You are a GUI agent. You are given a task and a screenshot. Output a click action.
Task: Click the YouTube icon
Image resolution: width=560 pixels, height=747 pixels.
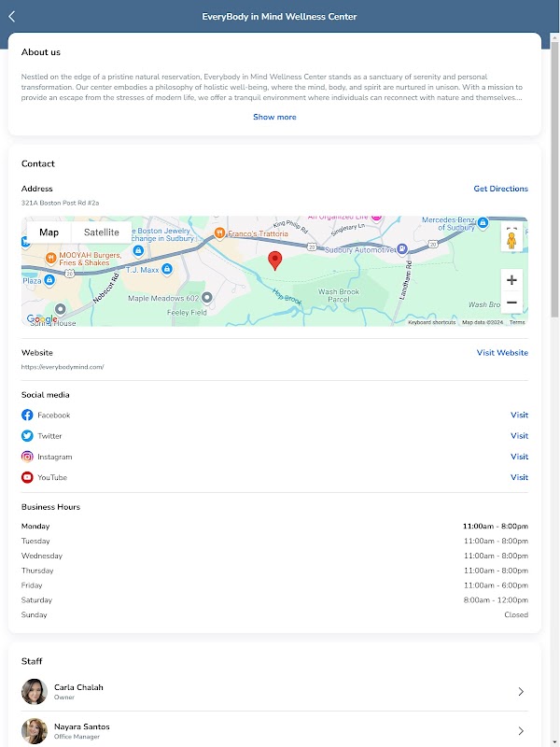pyautogui.click(x=27, y=477)
